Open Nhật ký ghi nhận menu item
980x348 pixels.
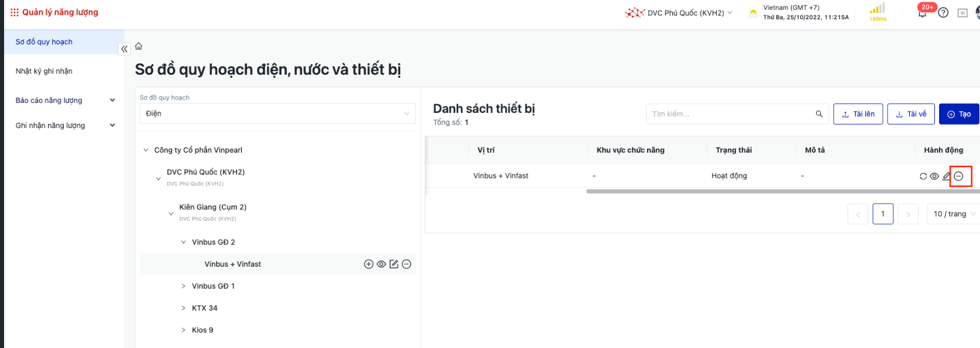pos(44,71)
